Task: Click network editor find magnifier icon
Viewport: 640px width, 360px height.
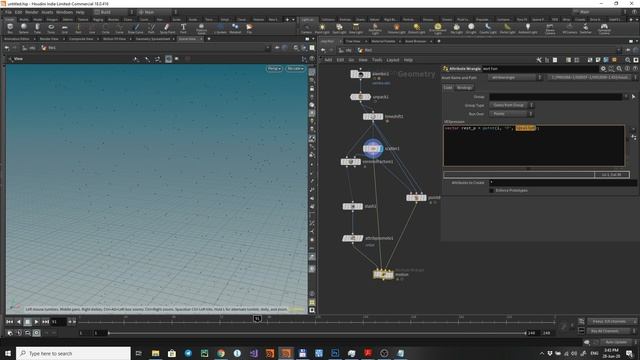Action: [628, 60]
